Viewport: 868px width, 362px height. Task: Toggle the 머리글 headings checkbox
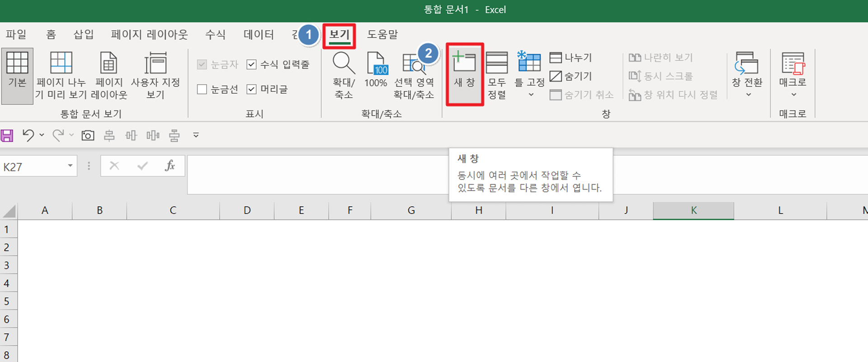pyautogui.click(x=252, y=89)
